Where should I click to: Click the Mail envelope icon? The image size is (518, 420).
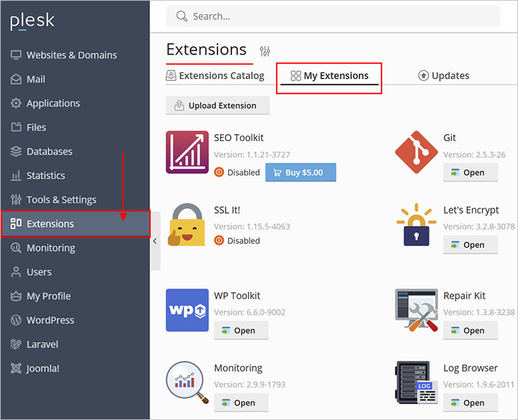(16, 79)
